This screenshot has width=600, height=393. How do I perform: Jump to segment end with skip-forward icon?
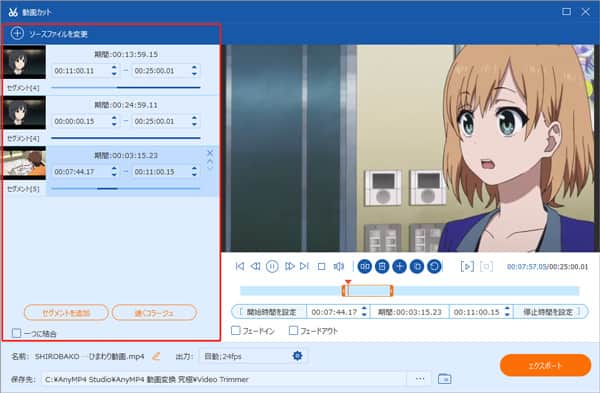coord(305,266)
